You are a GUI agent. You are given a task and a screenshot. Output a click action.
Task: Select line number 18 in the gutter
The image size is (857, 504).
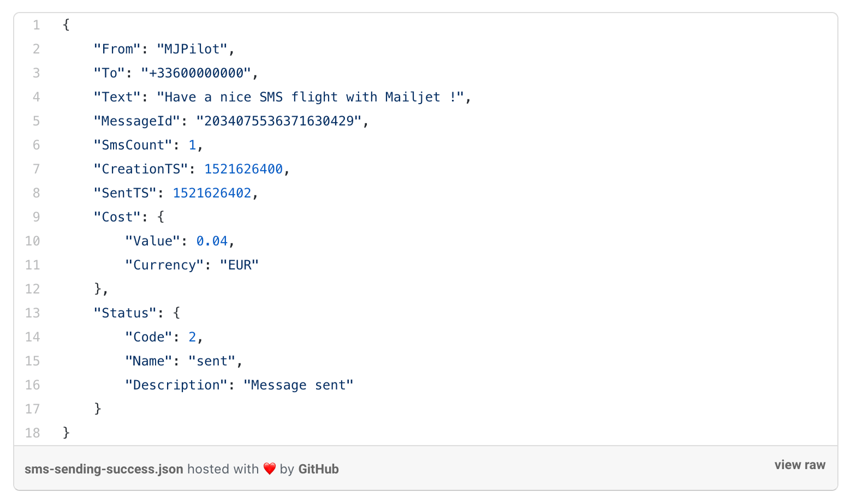(33, 433)
